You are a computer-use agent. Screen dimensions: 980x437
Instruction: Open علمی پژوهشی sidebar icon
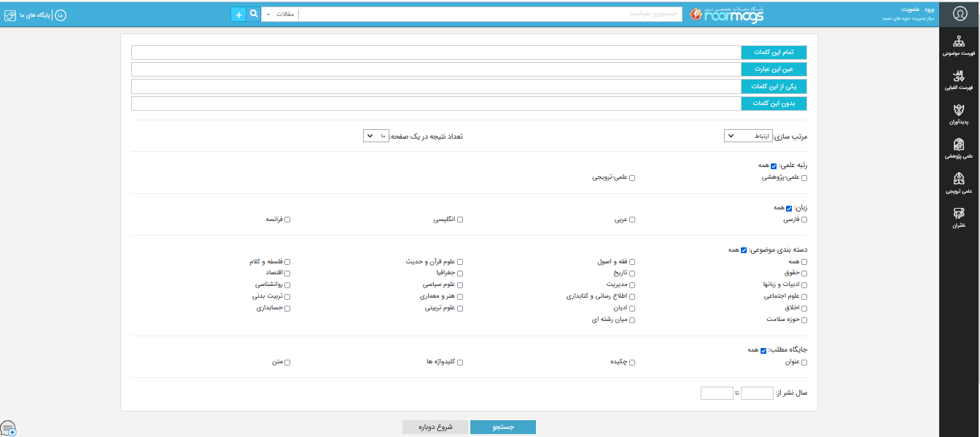[959, 148]
